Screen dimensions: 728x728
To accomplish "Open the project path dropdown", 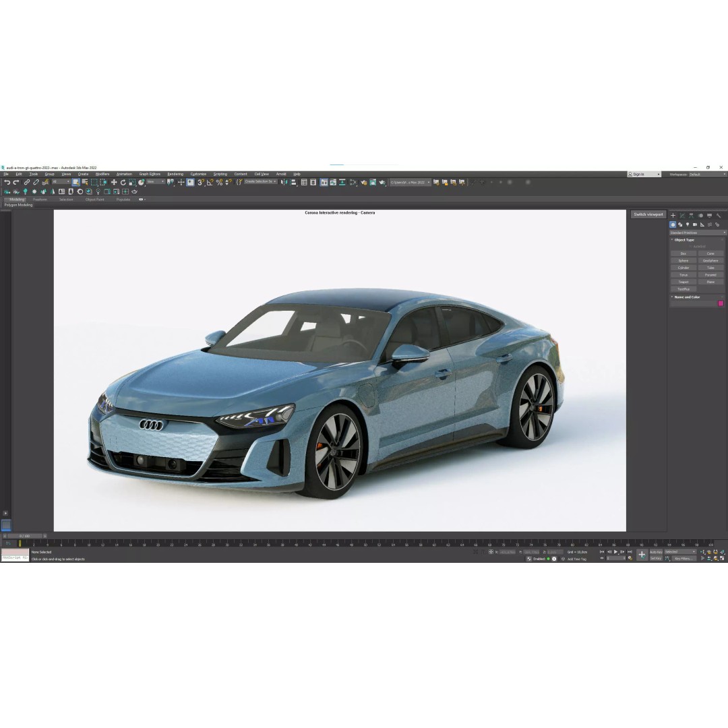I will coord(411,183).
